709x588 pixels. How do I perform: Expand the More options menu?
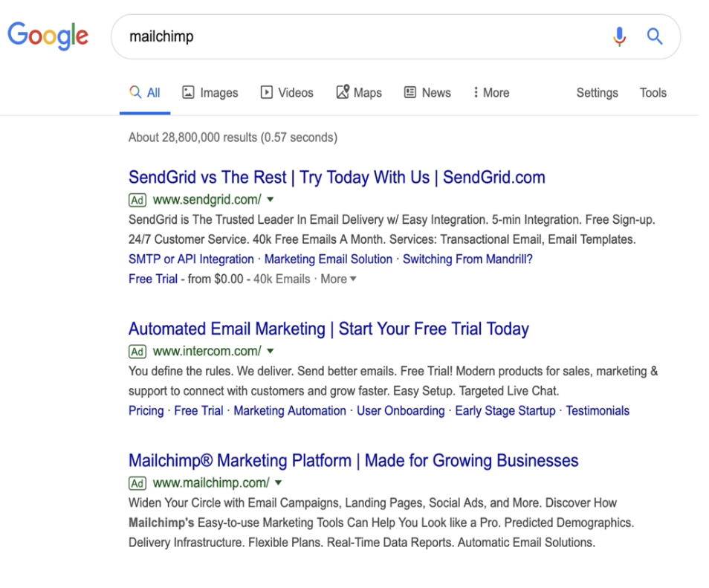(491, 93)
